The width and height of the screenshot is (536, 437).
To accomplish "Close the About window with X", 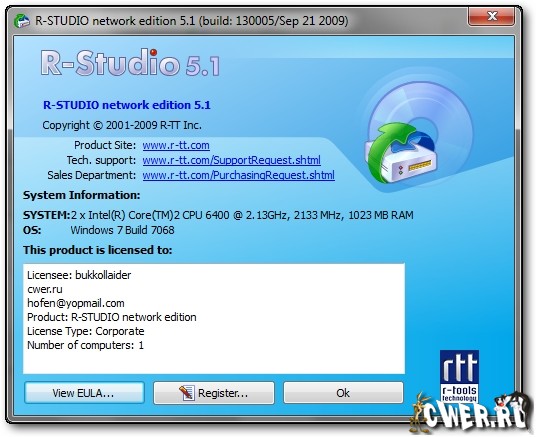I will [492, 16].
